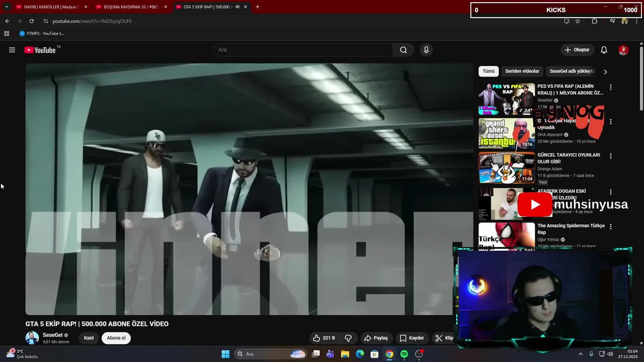The image size is (644, 362).
Task: Open options for ATABERK DOGAN video
Action: [x=611, y=192]
